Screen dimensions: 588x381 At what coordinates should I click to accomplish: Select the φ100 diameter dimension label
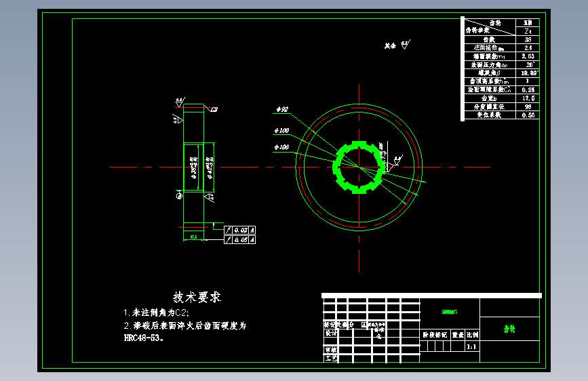[281, 130]
